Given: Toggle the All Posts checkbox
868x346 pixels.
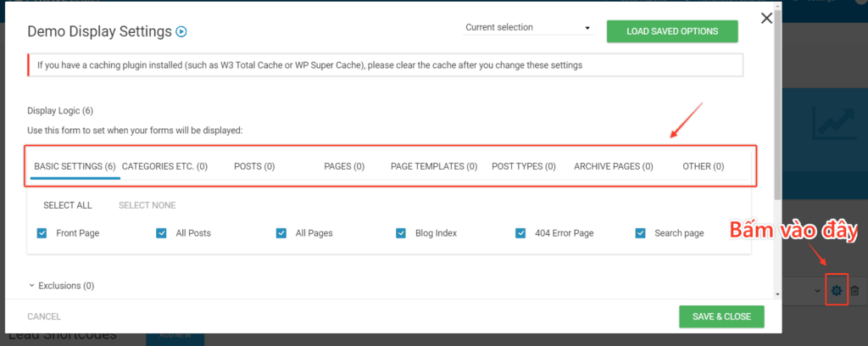Looking at the screenshot, I should pyautogui.click(x=161, y=233).
